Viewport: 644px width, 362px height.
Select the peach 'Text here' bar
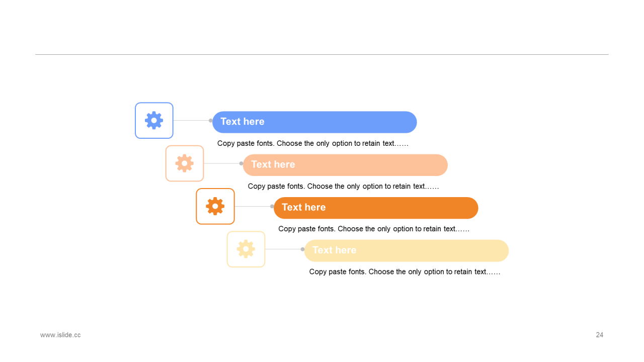point(345,165)
